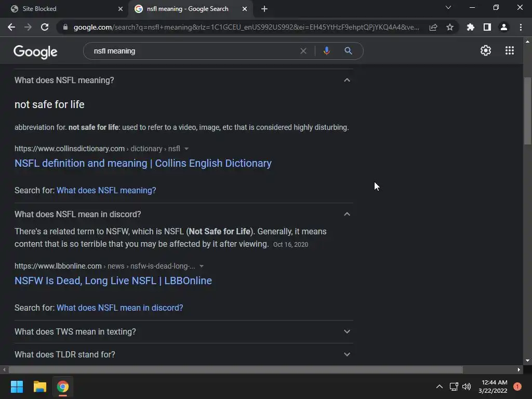Open lbbonline result options arrow

202,266
